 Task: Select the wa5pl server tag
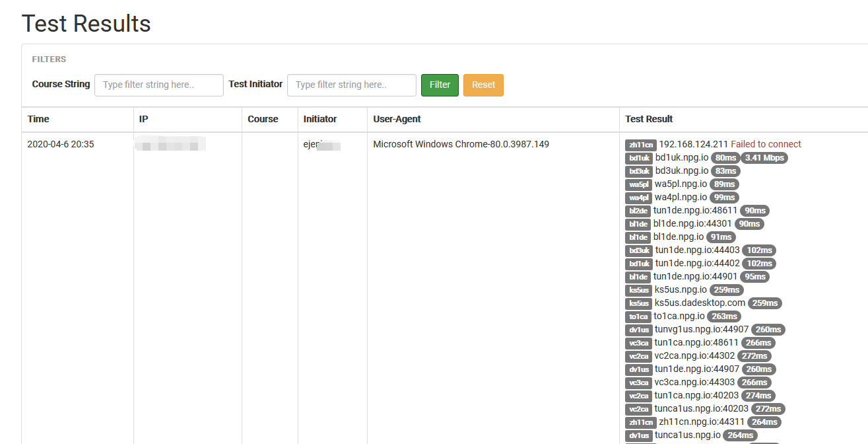coord(638,184)
